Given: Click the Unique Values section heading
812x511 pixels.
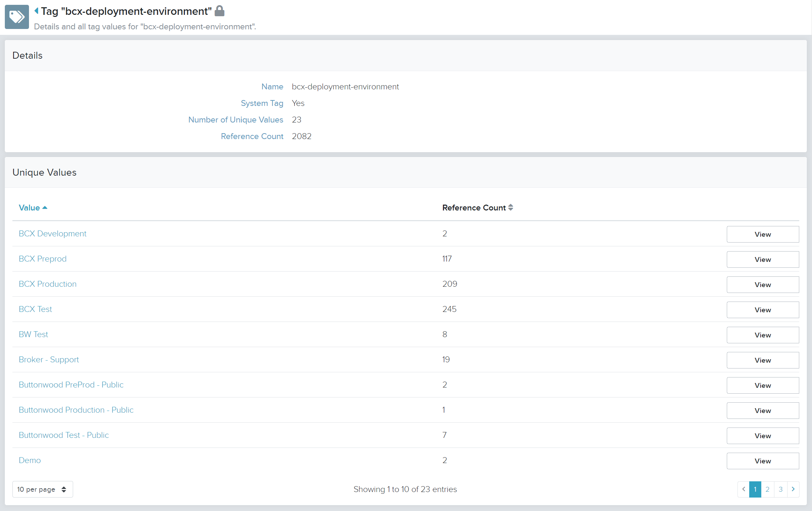Looking at the screenshot, I should (x=44, y=173).
